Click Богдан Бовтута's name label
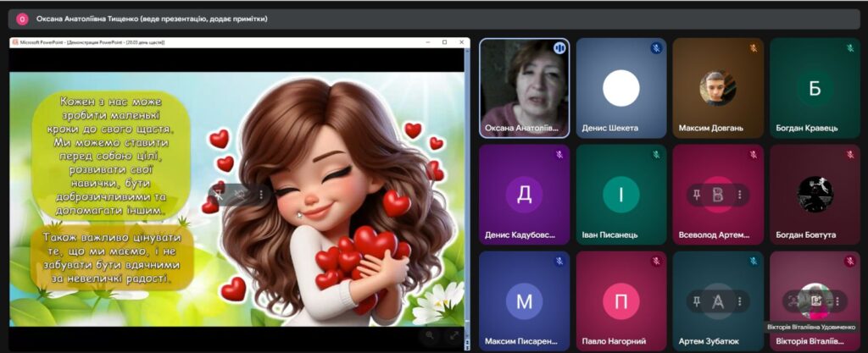Viewport: 868px width, 353px height. pyautogui.click(x=805, y=234)
